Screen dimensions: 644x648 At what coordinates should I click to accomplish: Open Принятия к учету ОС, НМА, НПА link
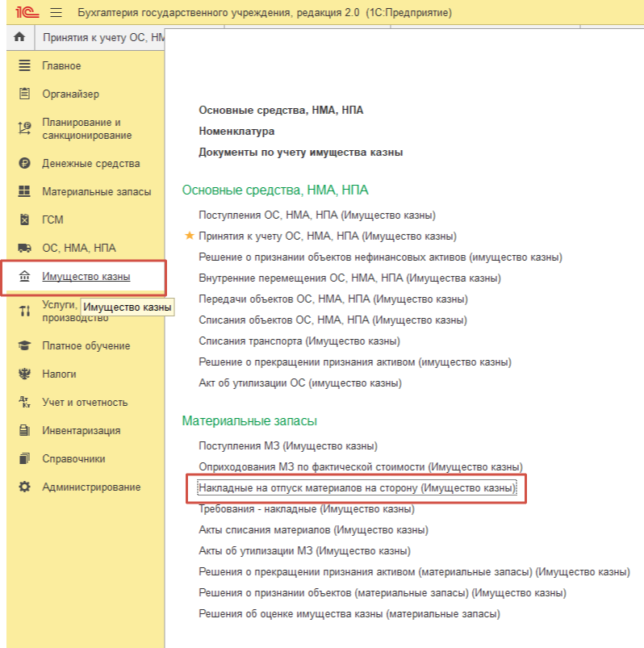[328, 236]
